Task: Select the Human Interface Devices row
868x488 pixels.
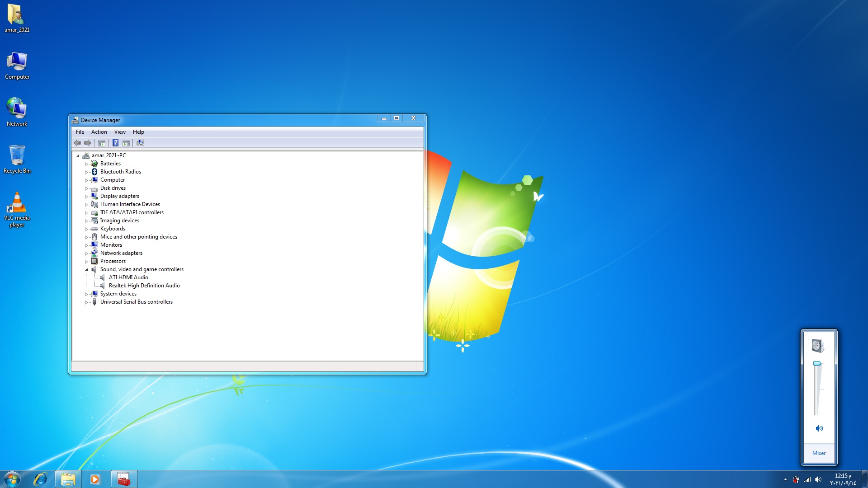Action: (x=130, y=204)
